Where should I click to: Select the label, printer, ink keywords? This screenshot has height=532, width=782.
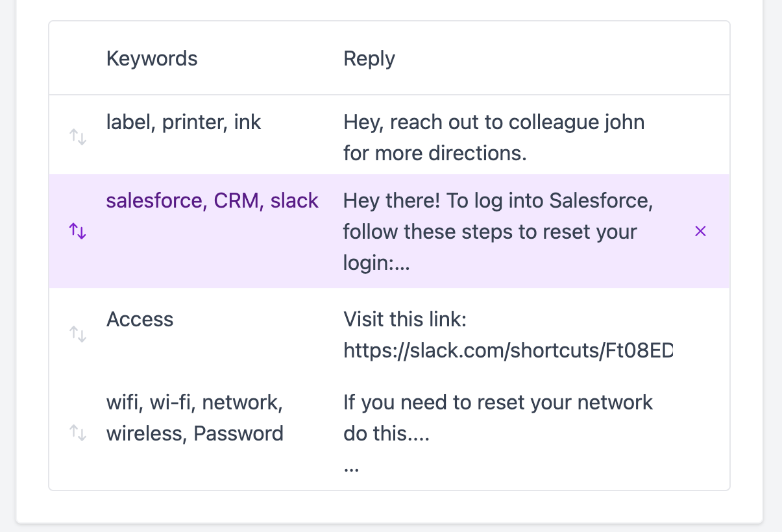coord(184,122)
